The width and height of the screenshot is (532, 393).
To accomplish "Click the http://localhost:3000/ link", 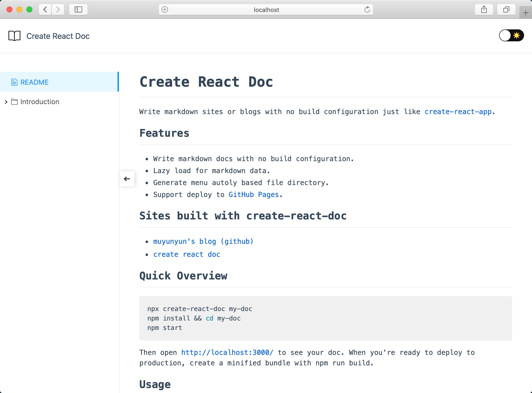I will 227,353.
